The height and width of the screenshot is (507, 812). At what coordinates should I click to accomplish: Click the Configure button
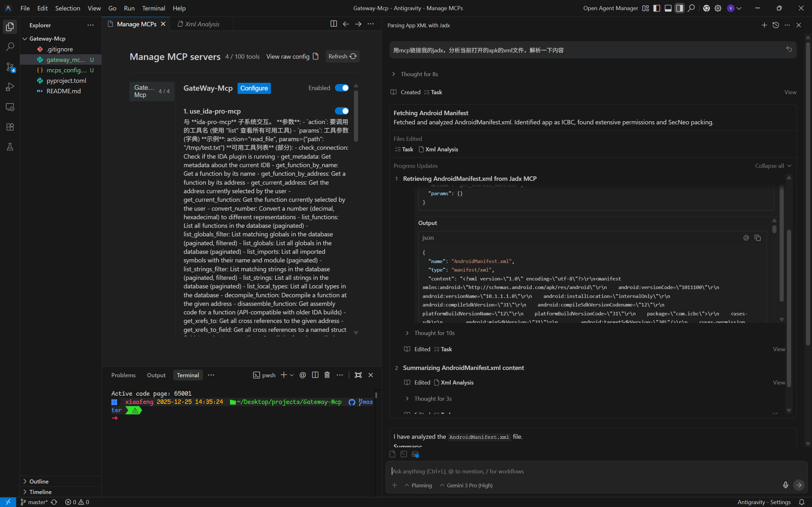254,88
